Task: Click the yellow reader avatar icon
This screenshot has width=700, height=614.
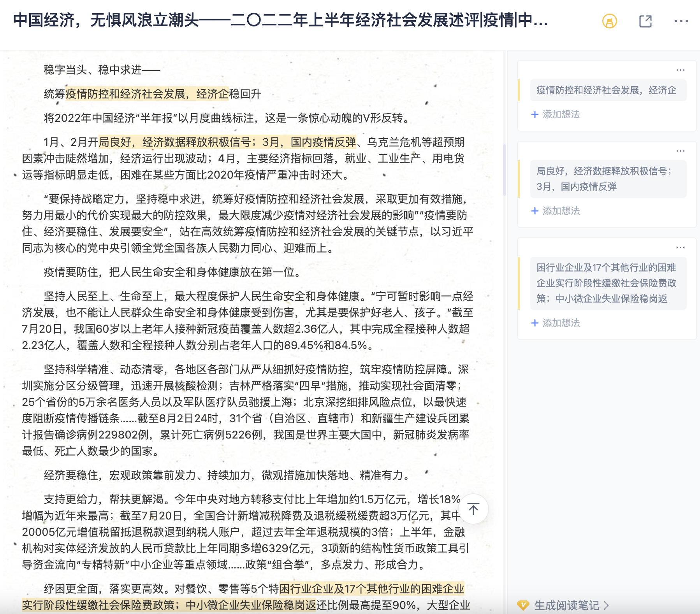Action: tap(609, 21)
